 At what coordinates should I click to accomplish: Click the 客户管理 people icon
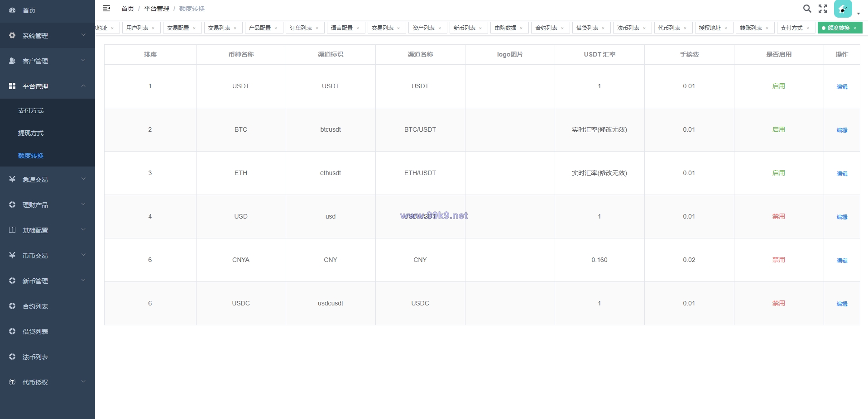point(12,61)
